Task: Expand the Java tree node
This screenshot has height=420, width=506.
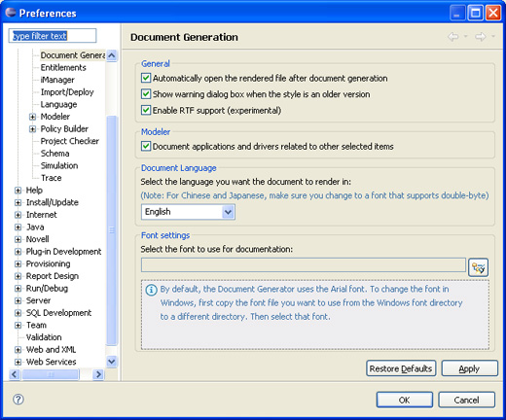Action: point(18,227)
